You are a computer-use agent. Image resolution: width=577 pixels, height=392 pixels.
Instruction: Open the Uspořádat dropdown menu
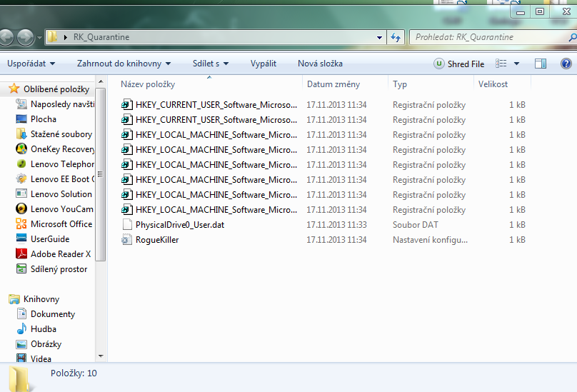pyautogui.click(x=31, y=64)
